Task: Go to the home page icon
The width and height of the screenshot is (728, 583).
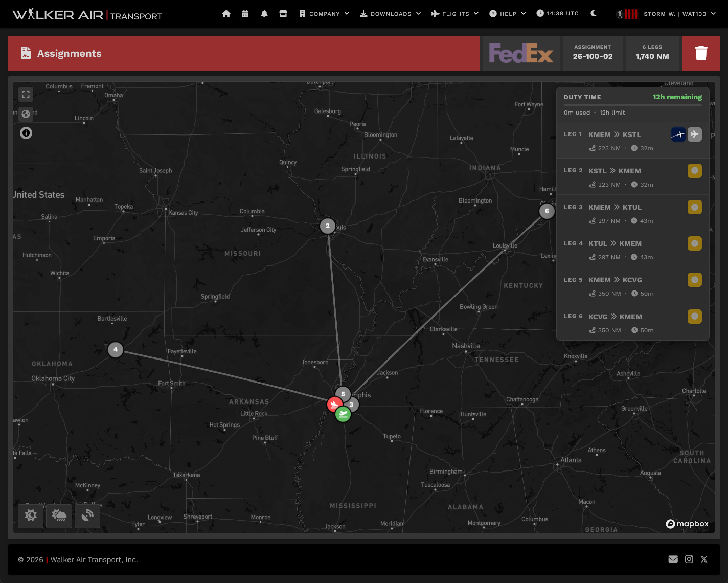Action: pos(226,14)
